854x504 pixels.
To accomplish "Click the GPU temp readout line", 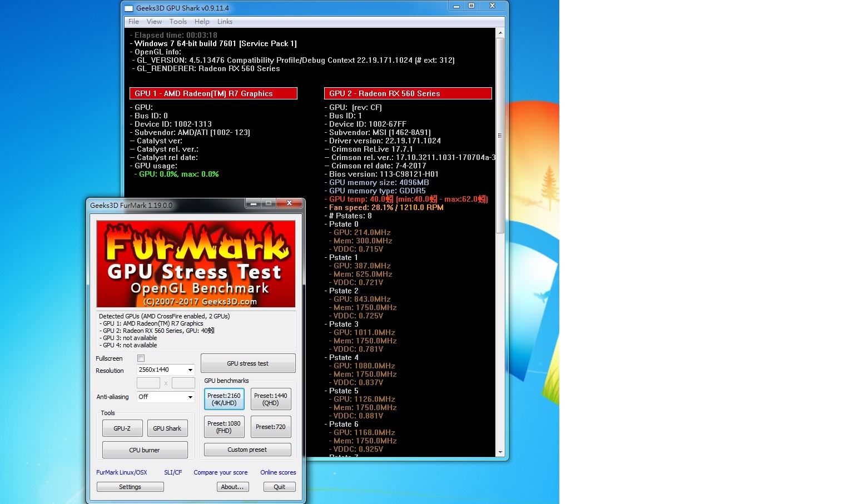I will [x=406, y=199].
